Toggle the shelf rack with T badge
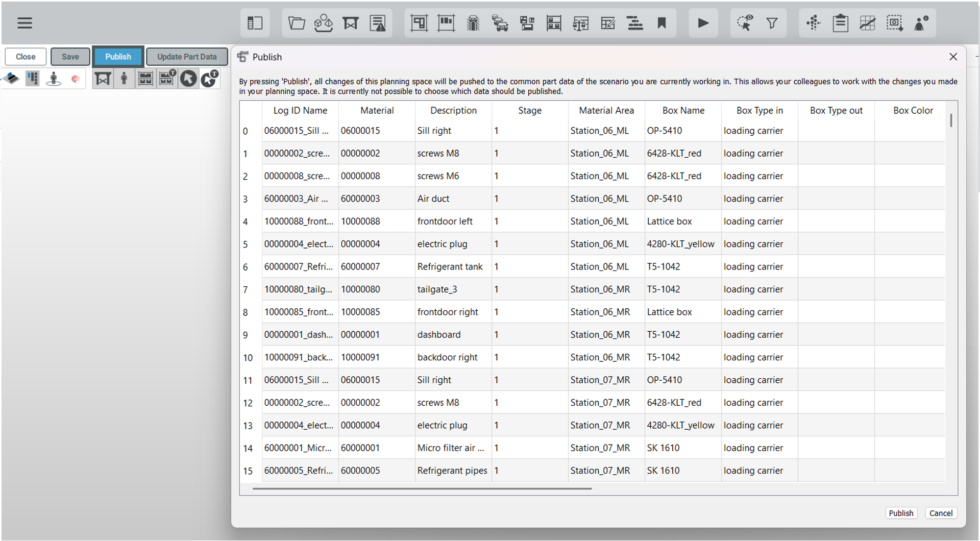 [x=167, y=79]
